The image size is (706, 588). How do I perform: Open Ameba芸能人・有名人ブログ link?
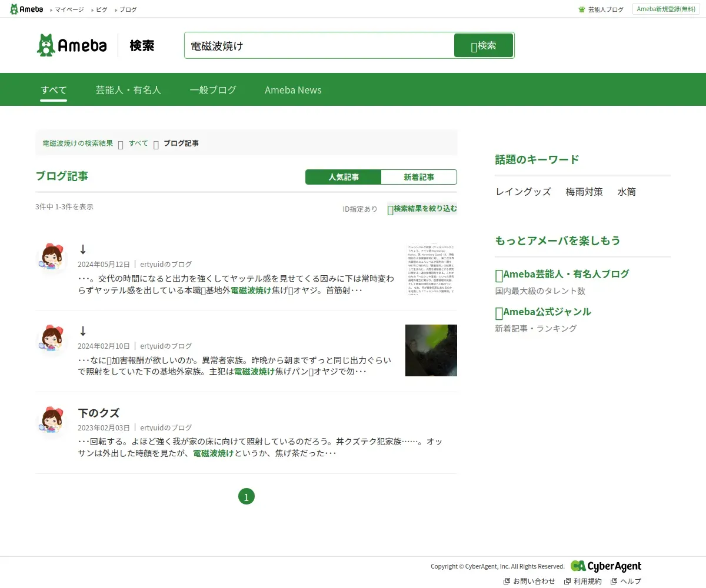562,274
